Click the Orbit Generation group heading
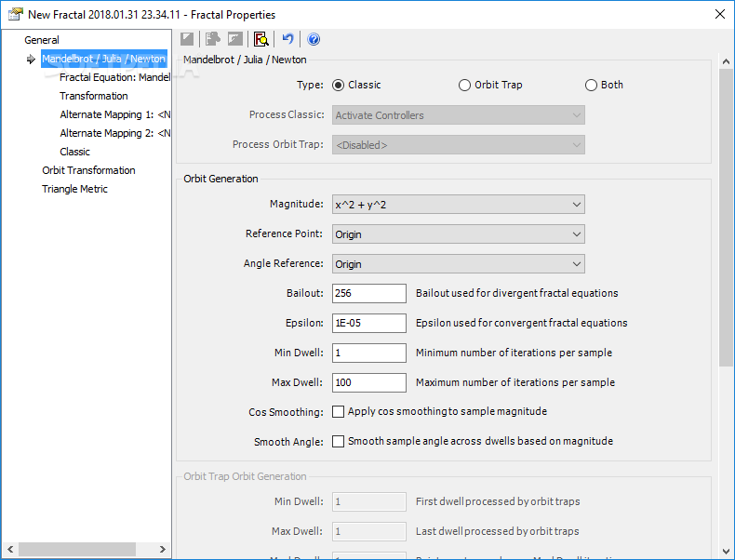Screen dimensions: 735x560 [220, 179]
